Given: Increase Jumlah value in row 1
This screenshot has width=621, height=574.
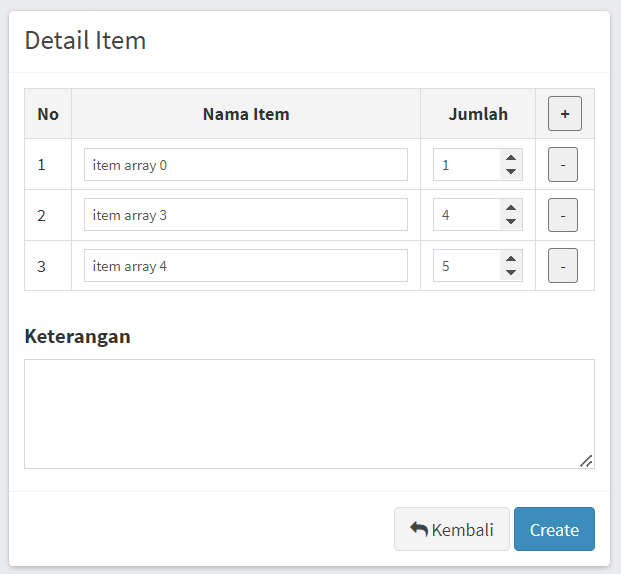Looking at the screenshot, I should [511, 158].
